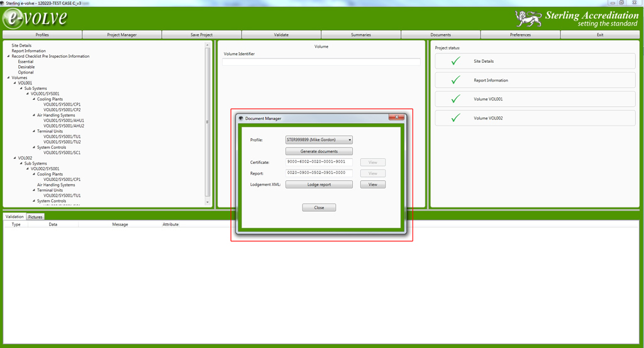Select the Desirable checklist item

click(x=26, y=67)
